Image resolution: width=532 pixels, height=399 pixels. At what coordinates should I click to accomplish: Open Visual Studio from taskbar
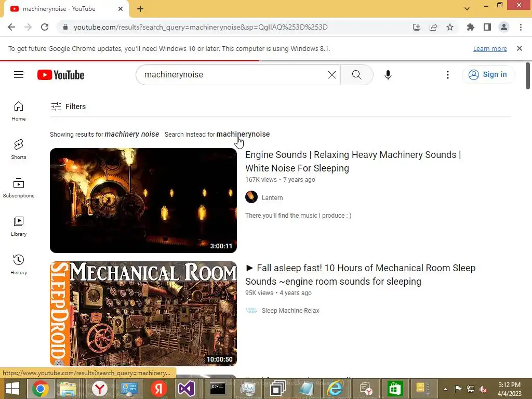[186, 389]
